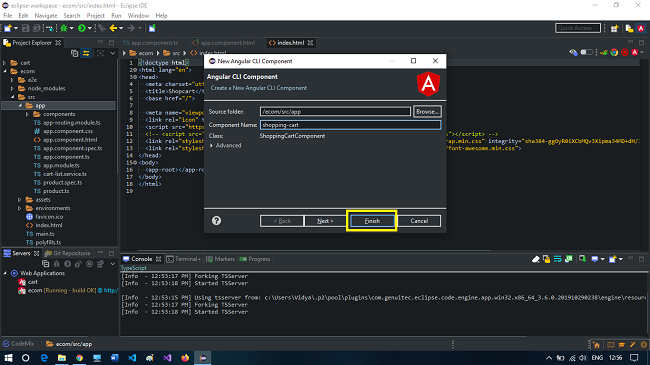
Task: Click the Chrome icon in the editor toolbar
Action: pos(614,52)
